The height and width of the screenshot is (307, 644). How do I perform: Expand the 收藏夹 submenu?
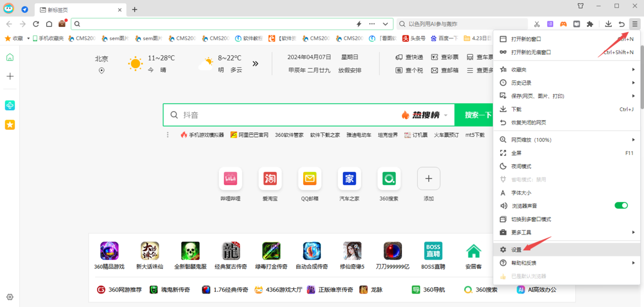point(566,70)
